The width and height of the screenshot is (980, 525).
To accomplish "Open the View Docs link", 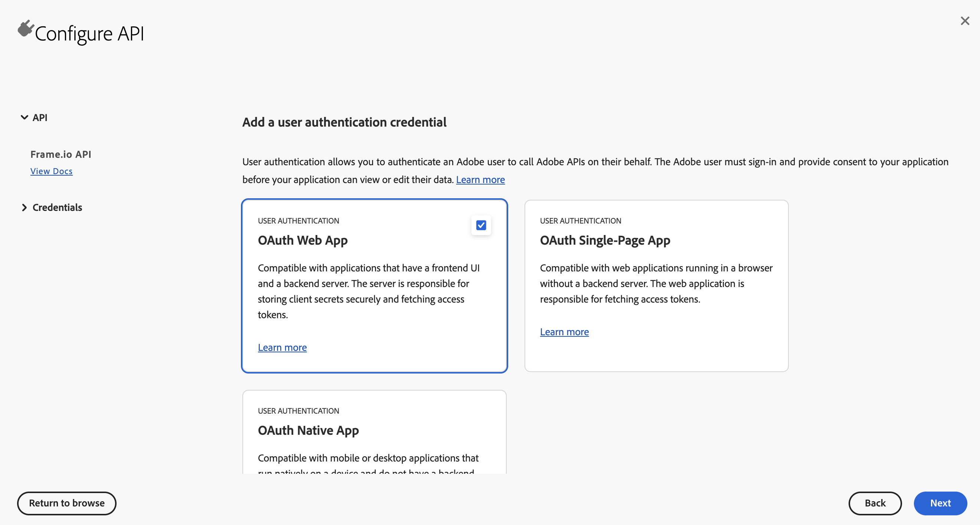I will click(x=51, y=171).
